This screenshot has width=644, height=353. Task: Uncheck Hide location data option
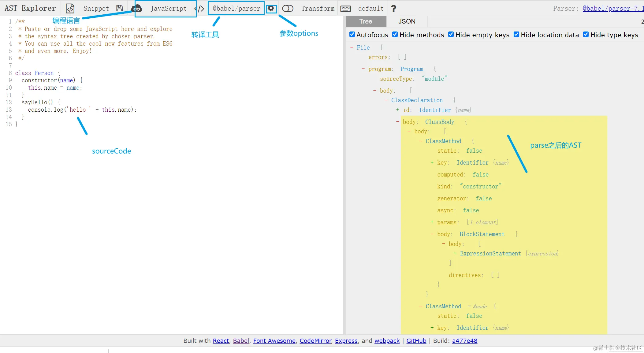[516, 35]
